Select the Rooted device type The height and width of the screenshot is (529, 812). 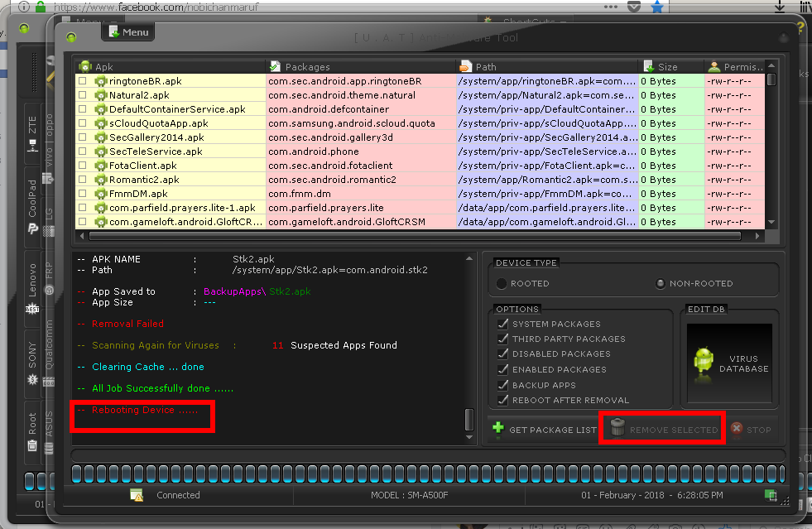click(x=502, y=283)
